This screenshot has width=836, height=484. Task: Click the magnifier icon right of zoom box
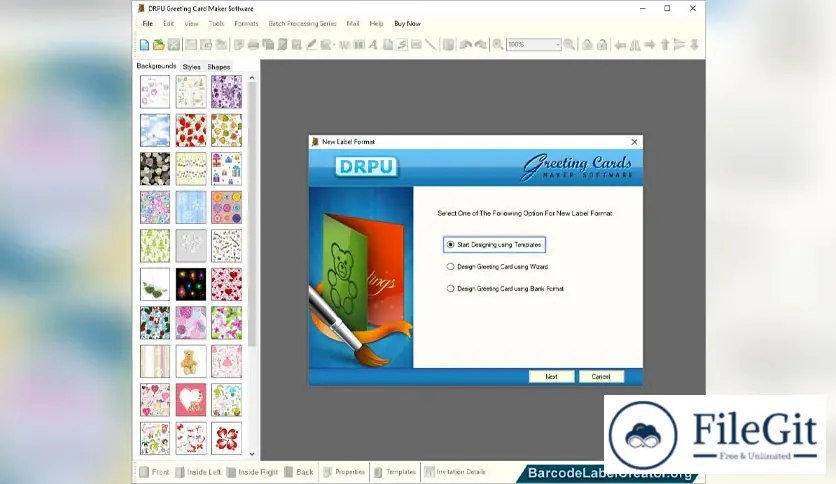pos(569,45)
